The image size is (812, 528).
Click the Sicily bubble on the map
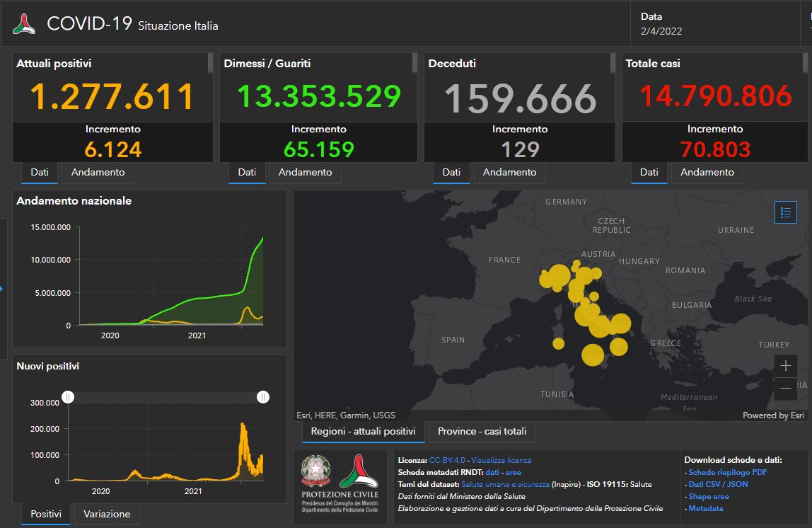593,355
